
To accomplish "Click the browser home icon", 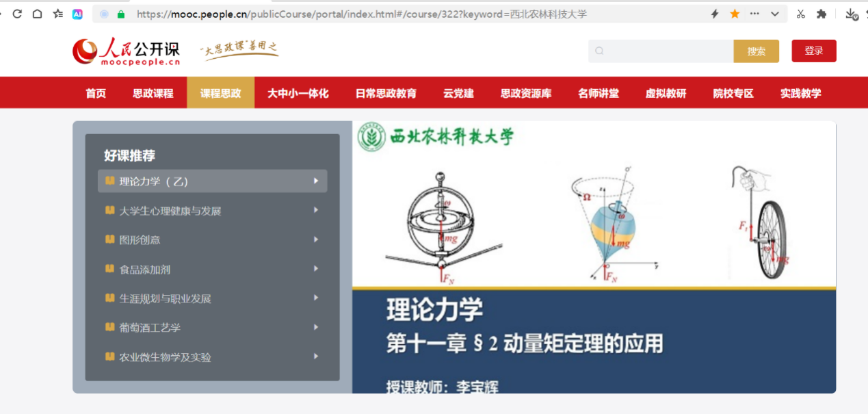I will (x=37, y=14).
